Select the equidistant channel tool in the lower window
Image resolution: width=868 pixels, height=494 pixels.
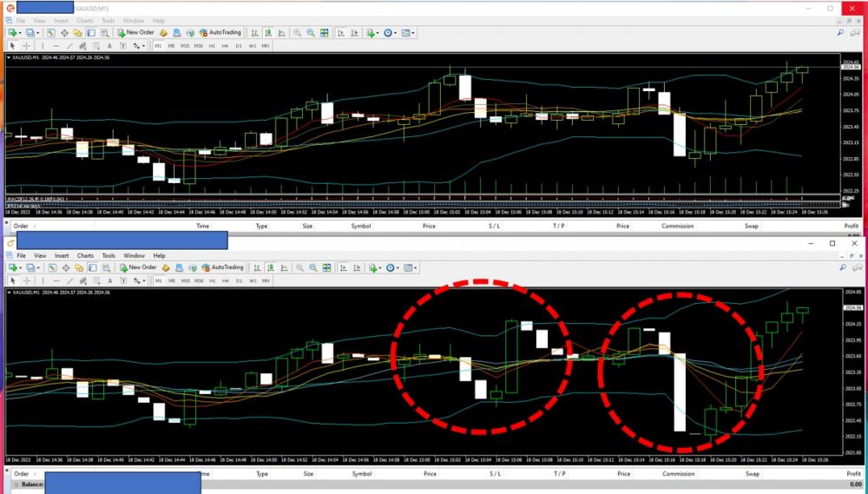[x=83, y=280]
